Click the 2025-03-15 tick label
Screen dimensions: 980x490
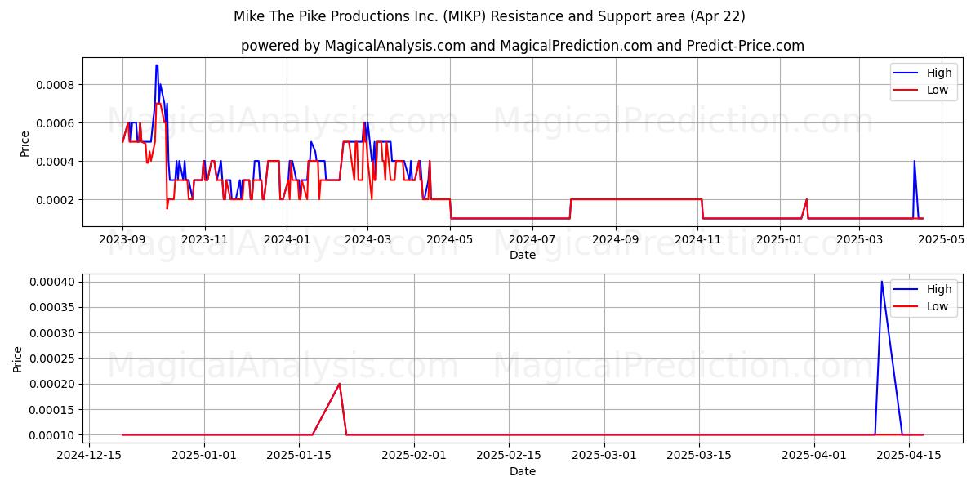coord(698,456)
